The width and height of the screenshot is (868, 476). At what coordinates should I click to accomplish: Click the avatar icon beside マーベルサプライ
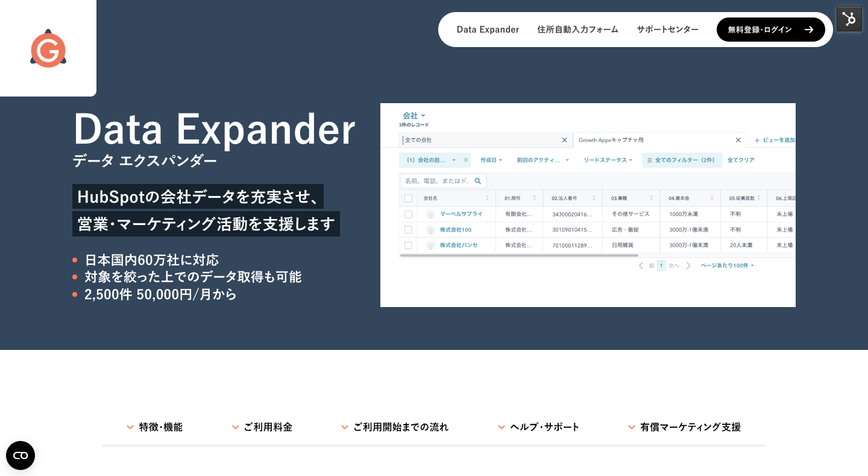coord(430,214)
